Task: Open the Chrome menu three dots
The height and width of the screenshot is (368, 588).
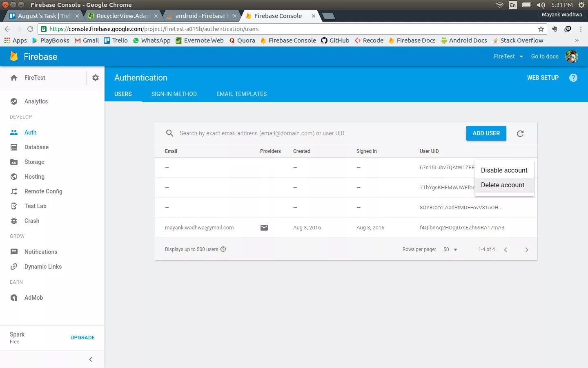Action: click(x=581, y=29)
